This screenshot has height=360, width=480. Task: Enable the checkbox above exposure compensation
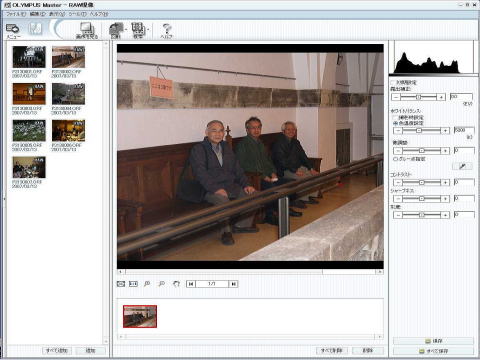point(393,82)
